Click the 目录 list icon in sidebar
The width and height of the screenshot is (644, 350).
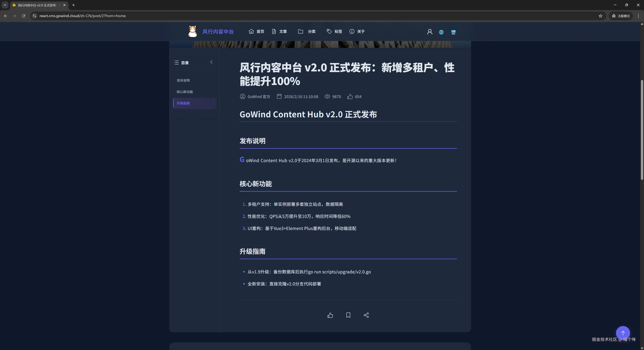pyautogui.click(x=176, y=63)
